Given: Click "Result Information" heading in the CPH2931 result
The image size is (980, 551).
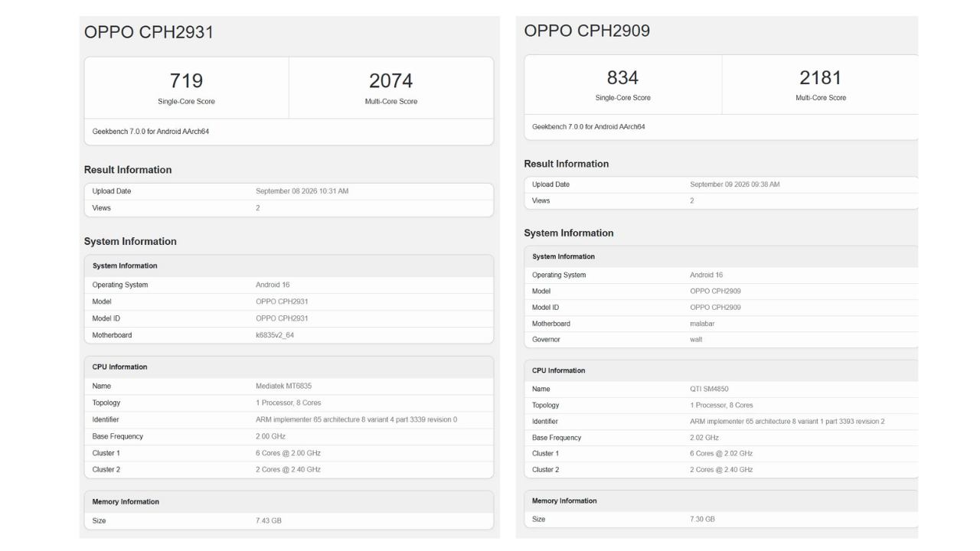Looking at the screenshot, I should [x=128, y=170].
